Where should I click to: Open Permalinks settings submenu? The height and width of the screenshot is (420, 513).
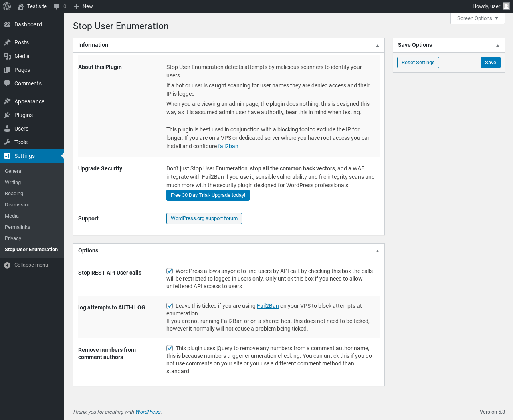point(18,227)
